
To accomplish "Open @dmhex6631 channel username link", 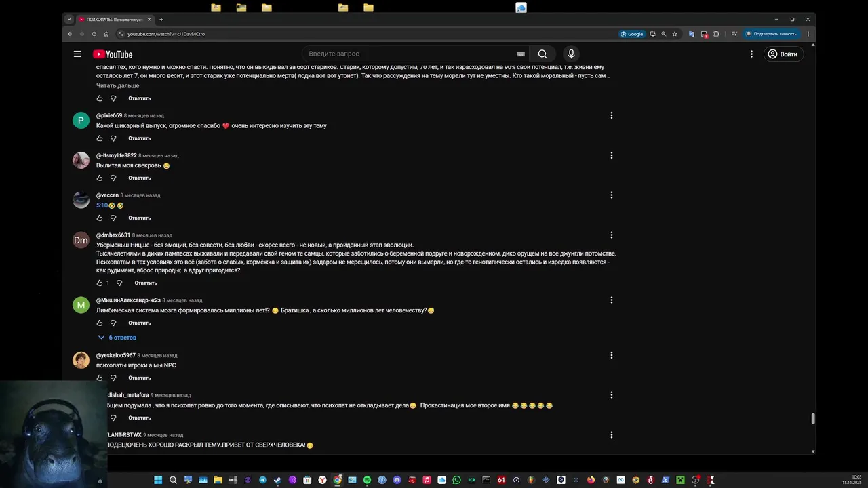I will [113, 235].
